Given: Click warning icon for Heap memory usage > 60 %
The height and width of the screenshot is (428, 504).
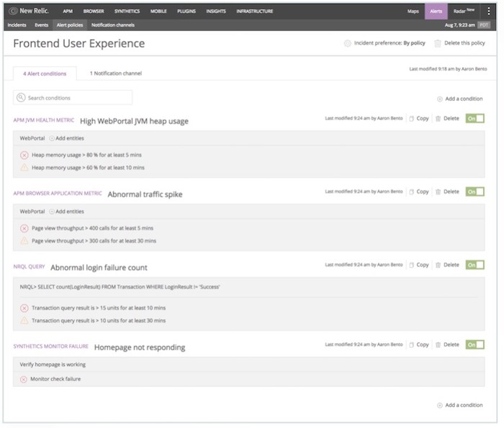Looking at the screenshot, I should (x=24, y=168).
